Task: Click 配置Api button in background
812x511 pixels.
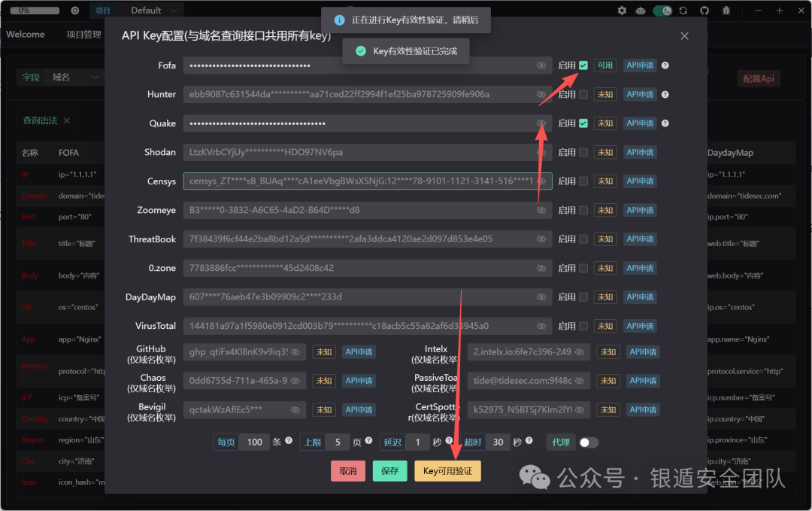Action: (x=759, y=79)
